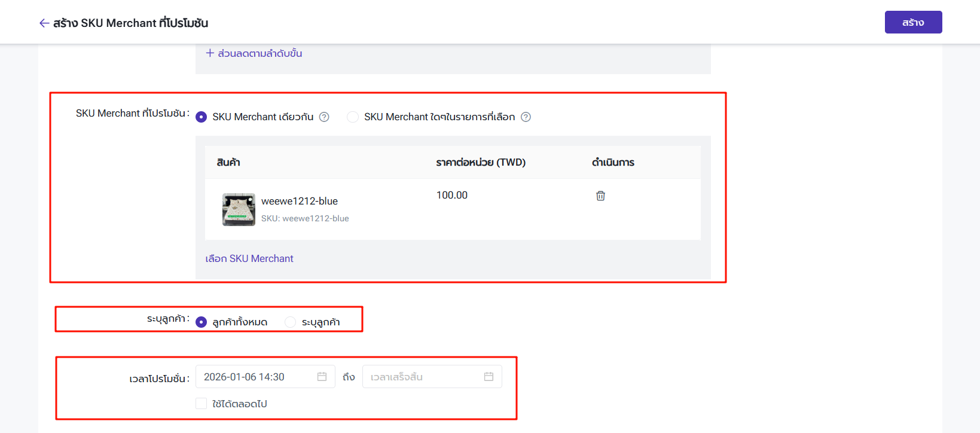Viewport: 980px width, 433px height.
Task: Click the สร้าง SKU Merchant ที่โปรโมชัน page title
Action: point(130,23)
